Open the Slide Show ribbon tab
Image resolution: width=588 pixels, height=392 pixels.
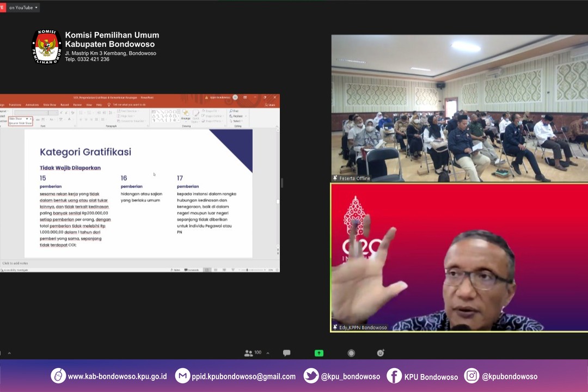(x=50, y=105)
